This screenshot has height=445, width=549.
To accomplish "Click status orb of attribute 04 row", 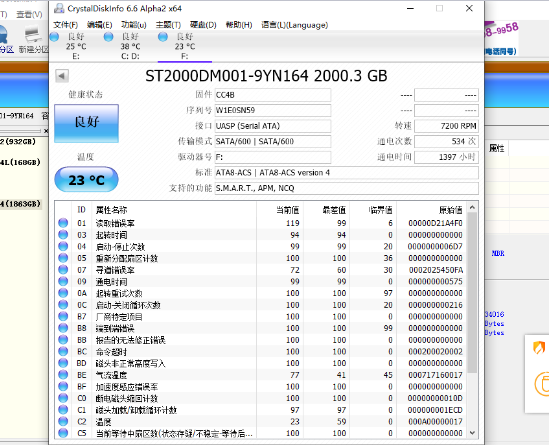I will [x=63, y=246].
